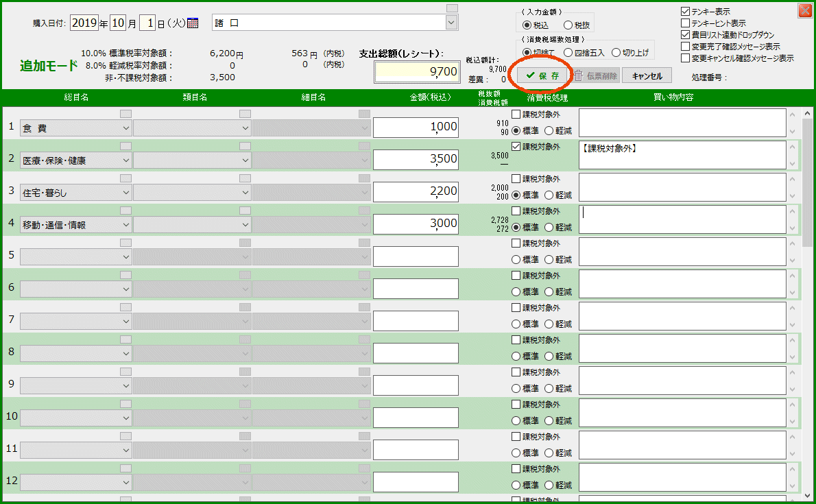
Task: Click small button above row 4 類目名
Action: [x=245, y=211]
